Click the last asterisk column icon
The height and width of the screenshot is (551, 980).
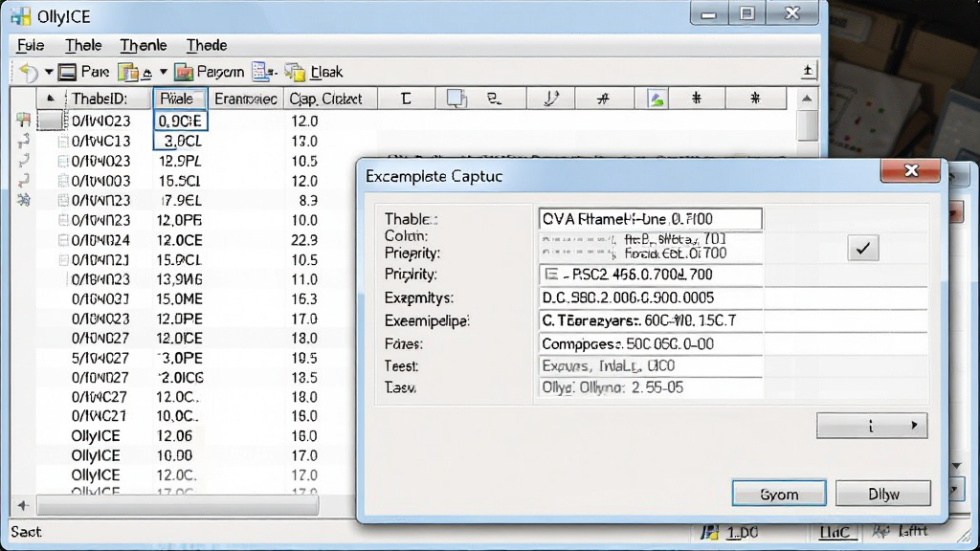click(x=755, y=99)
